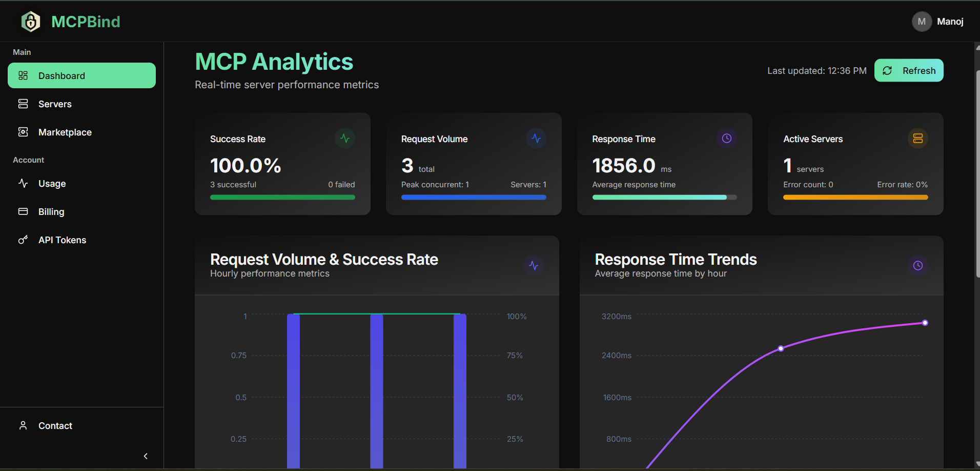The width and height of the screenshot is (980, 471).
Task: Click the Contact person icon
Action: (23, 425)
